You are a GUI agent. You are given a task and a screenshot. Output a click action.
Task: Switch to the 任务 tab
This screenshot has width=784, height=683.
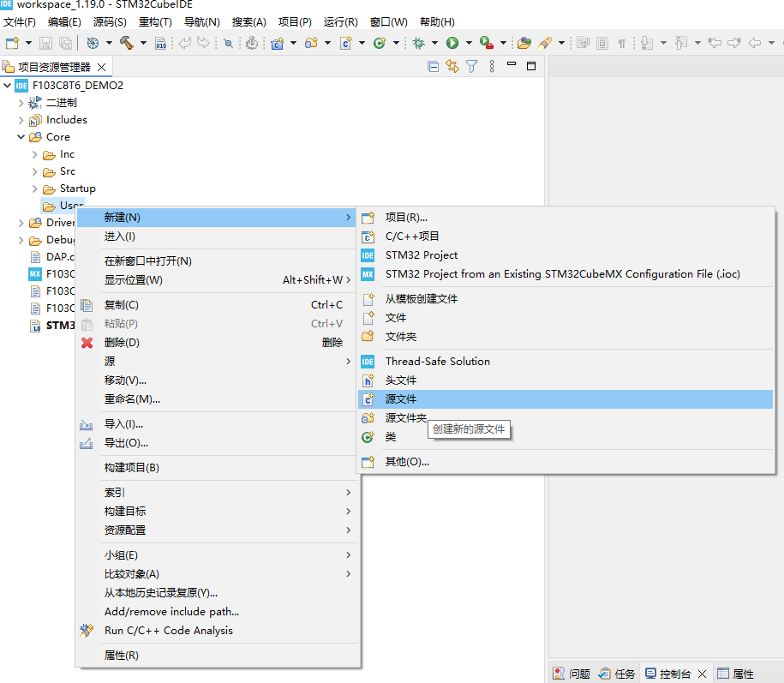(x=617, y=674)
